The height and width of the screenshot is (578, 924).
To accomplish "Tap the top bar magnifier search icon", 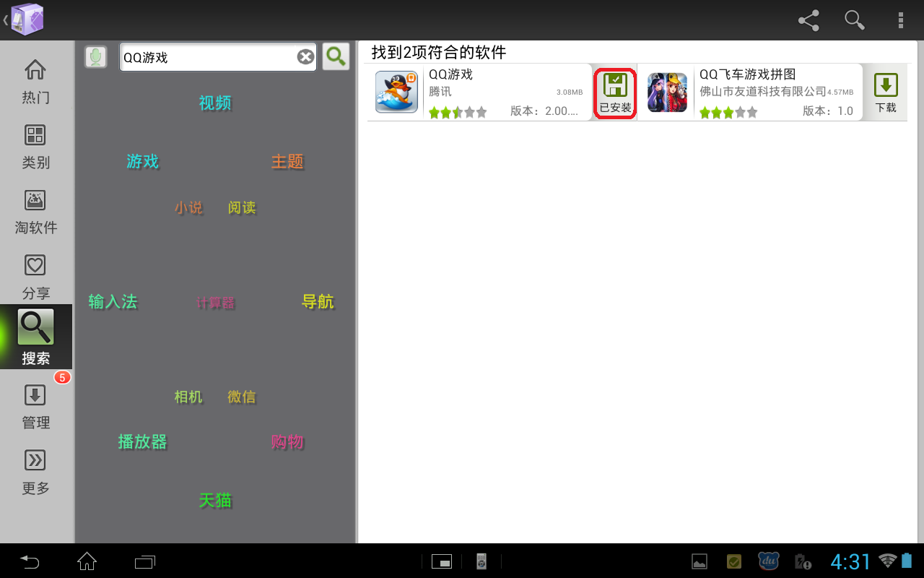I will tap(855, 20).
